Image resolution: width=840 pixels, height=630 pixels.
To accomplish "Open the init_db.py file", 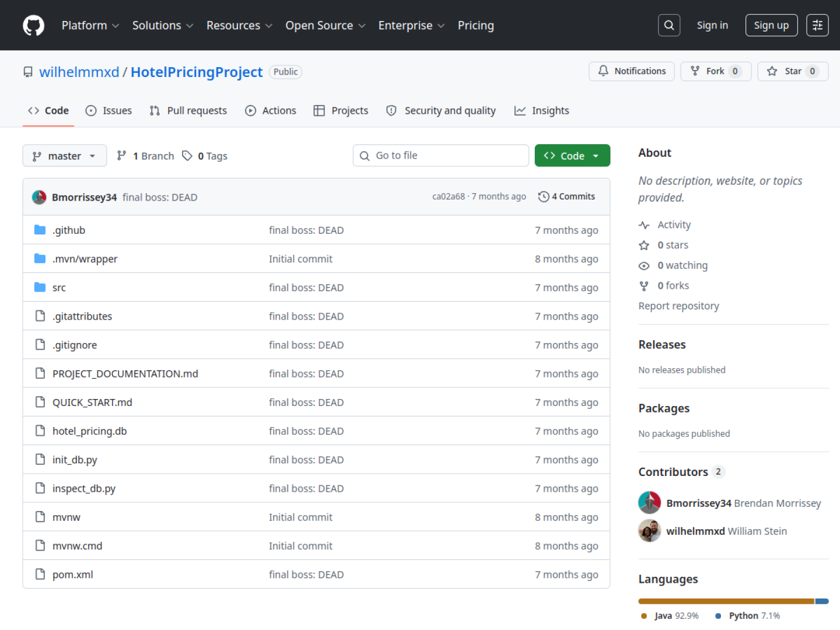I will click(x=75, y=460).
